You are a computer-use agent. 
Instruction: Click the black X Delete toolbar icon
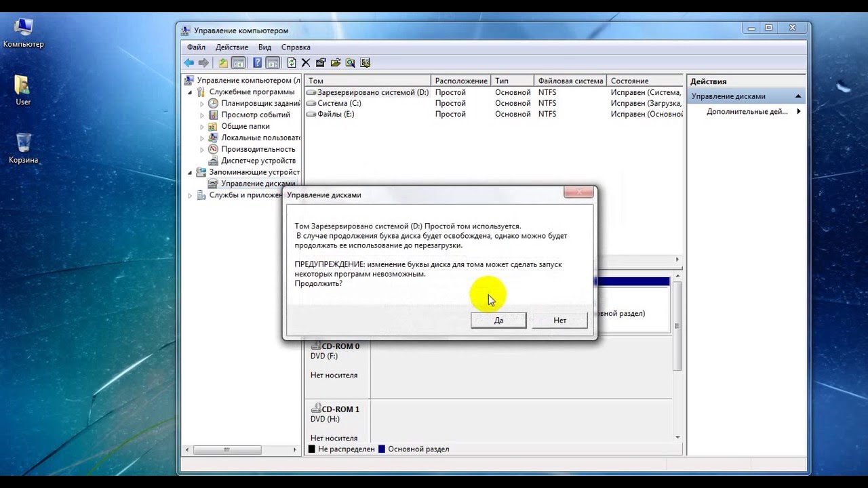pyautogui.click(x=306, y=63)
